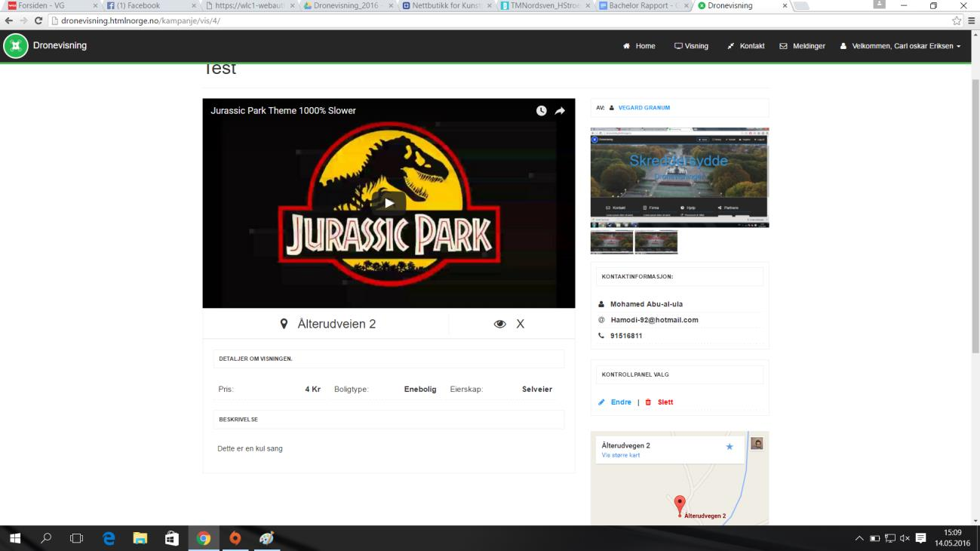Click the contact name Mohamed Abu-al-ula
The image size is (980, 551).
coord(647,304)
